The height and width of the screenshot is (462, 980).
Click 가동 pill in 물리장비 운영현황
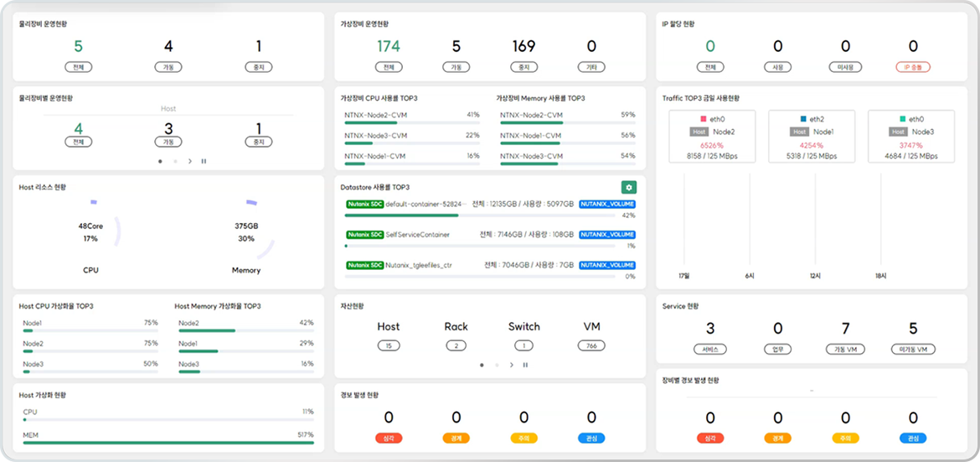(x=168, y=67)
